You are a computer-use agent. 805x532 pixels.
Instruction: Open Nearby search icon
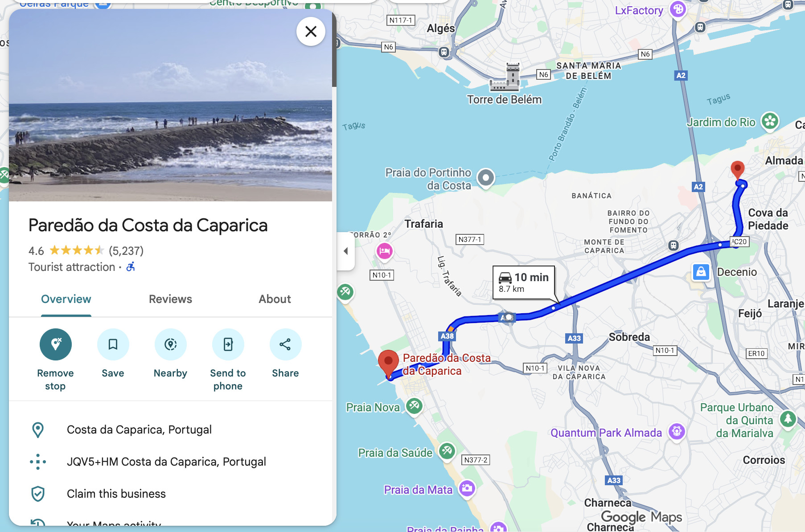coord(171,344)
